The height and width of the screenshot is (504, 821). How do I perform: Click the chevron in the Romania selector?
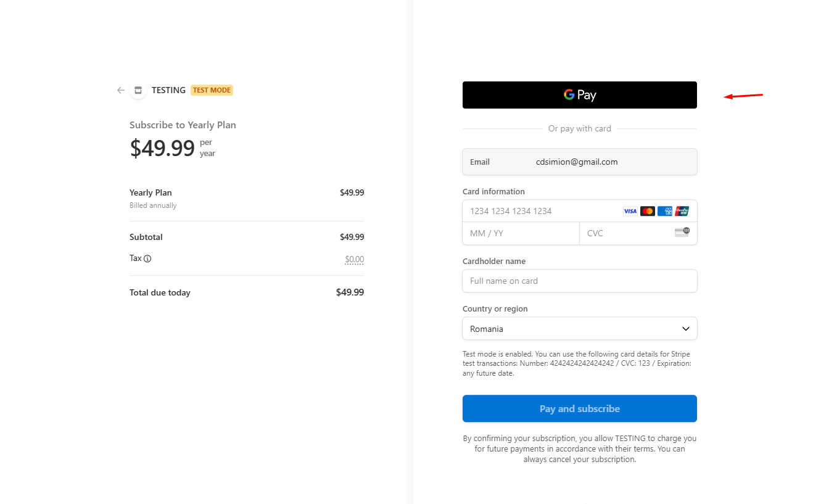click(x=686, y=329)
